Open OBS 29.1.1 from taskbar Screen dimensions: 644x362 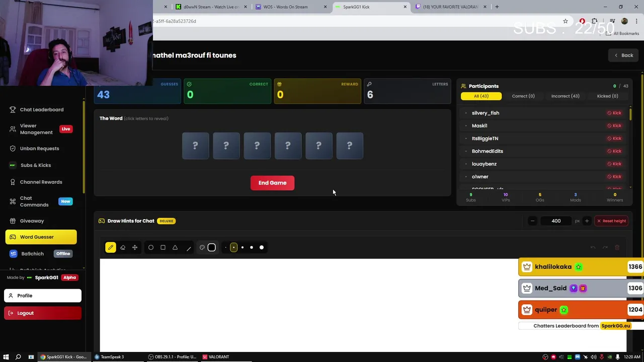(173, 357)
